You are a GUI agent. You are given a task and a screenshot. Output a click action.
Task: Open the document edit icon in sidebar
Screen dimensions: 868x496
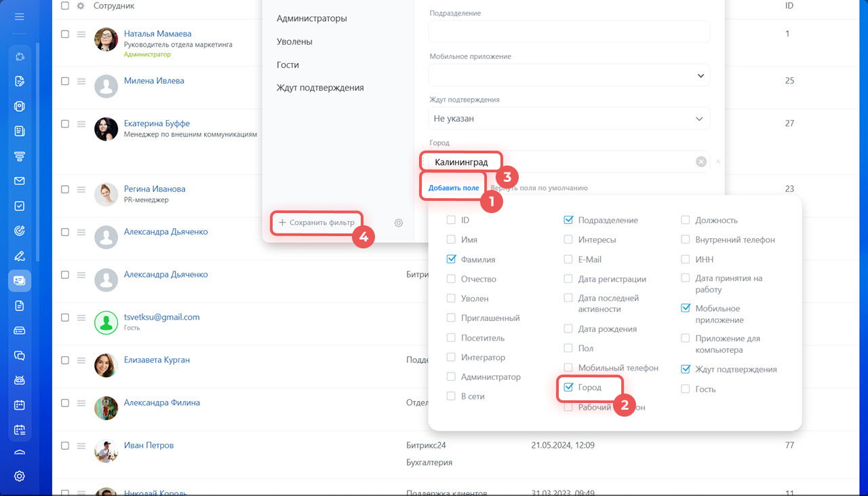click(19, 81)
